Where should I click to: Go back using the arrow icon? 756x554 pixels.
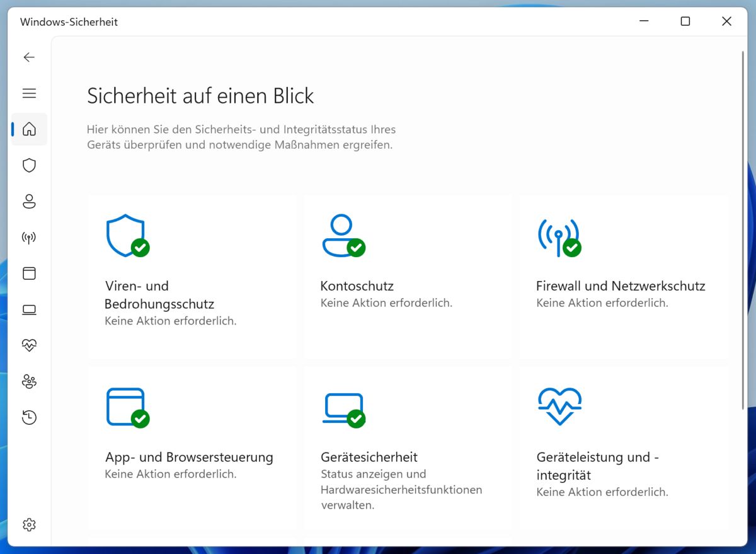(29, 57)
